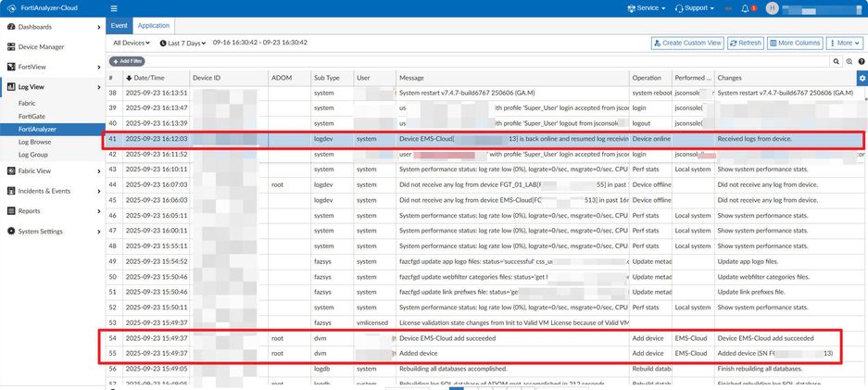Screen dimensions: 868x390
Task: Open the Support dropdown menu
Action: pos(695,8)
